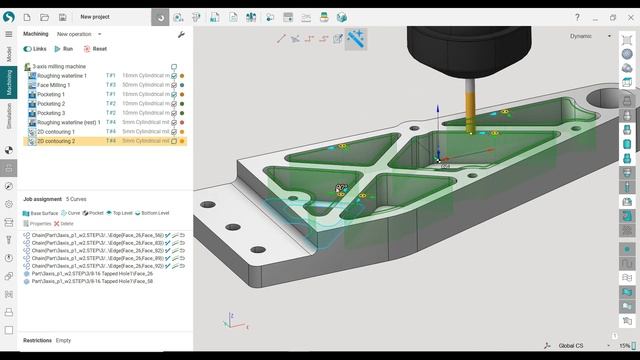This screenshot has height=360, width=640.
Task: Select 2D contouring 2 operation
Action: click(x=105, y=141)
